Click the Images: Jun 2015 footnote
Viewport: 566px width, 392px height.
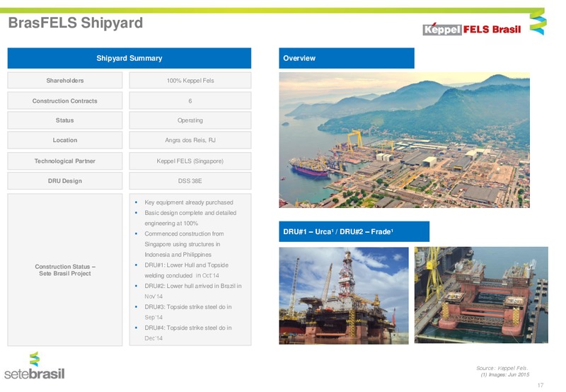click(505, 375)
